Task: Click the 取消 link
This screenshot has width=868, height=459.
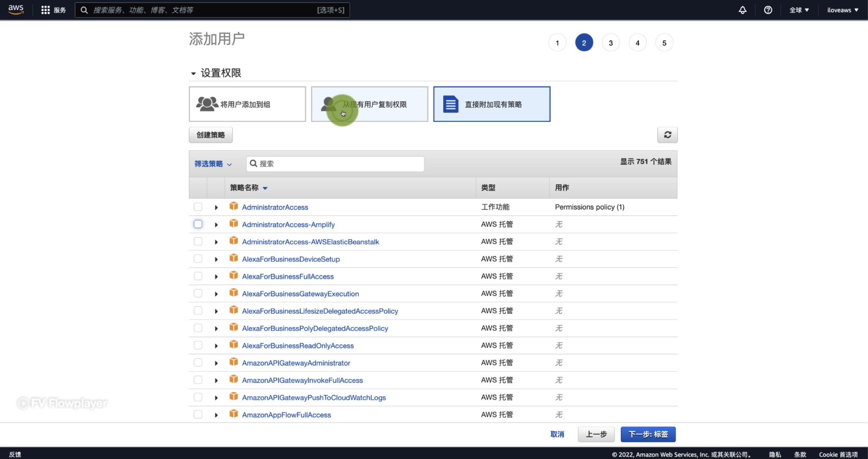Action: (557, 434)
